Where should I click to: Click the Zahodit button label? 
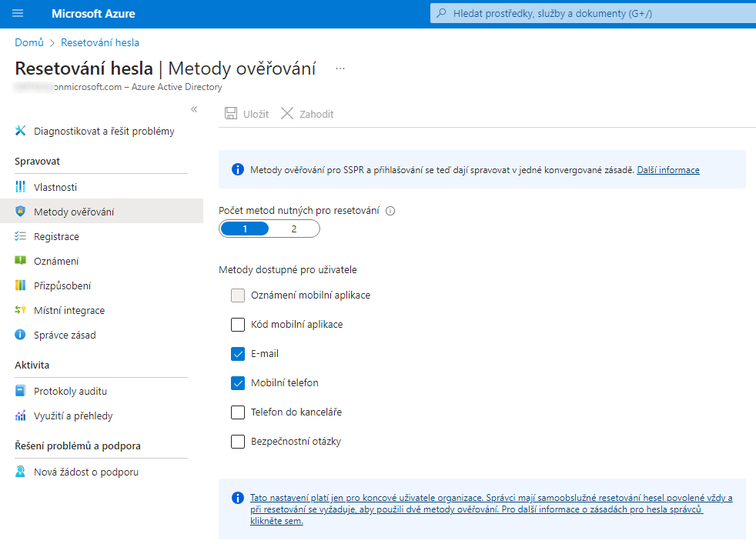tap(316, 114)
